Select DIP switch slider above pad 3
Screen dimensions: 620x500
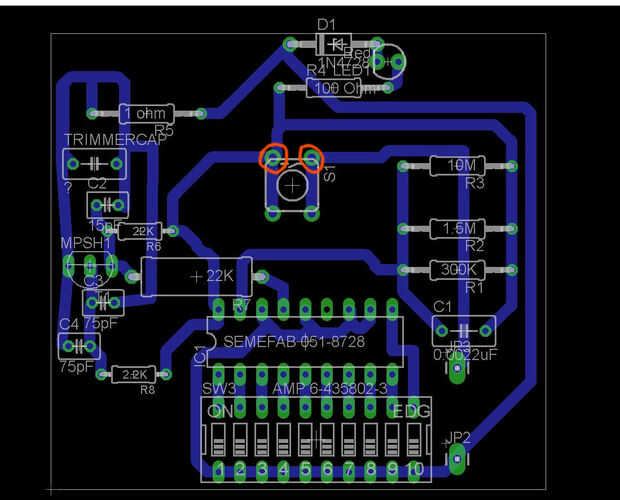pyautogui.click(x=262, y=440)
